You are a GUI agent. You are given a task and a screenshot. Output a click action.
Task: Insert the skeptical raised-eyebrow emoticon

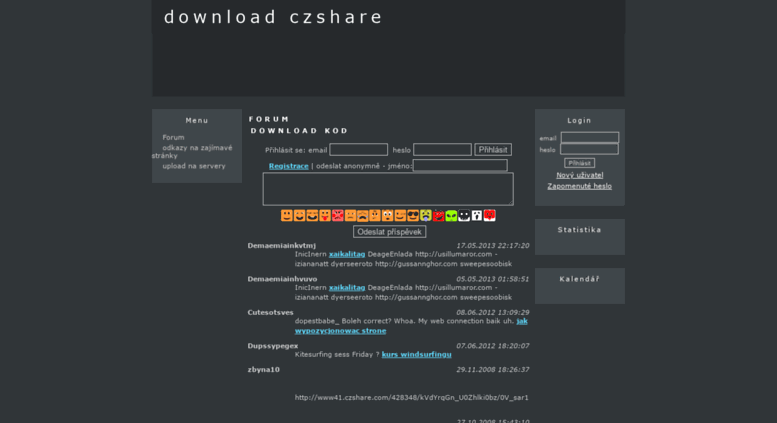pos(375,215)
